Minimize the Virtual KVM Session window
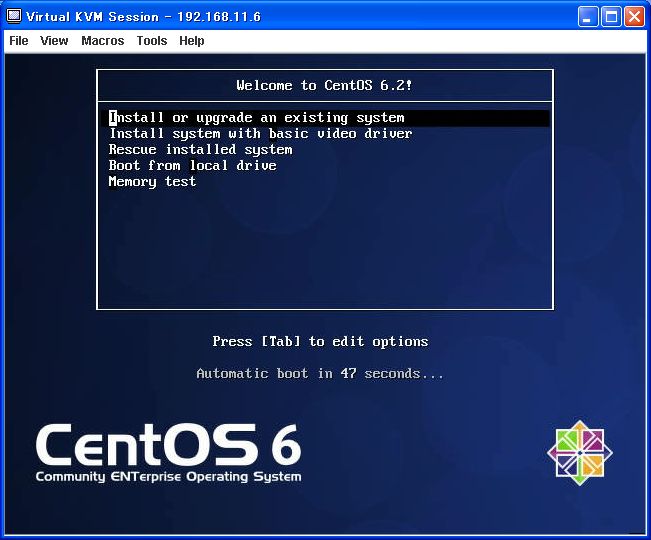 (587, 17)
